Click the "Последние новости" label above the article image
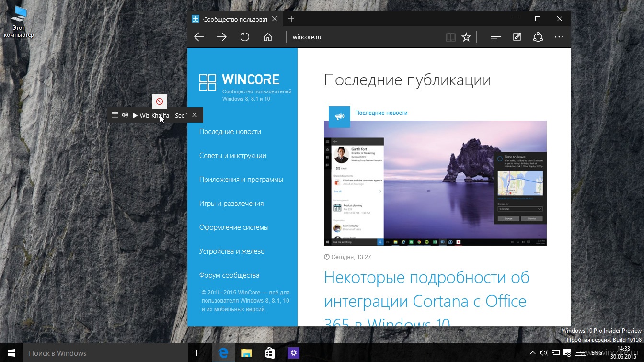 (381, 113)
